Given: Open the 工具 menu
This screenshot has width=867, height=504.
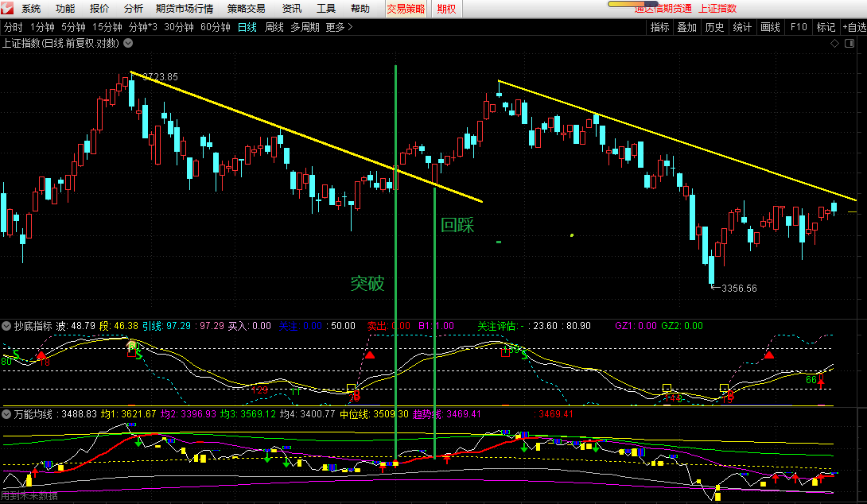Looking at the screenshot, I should click(x=325, y=9).
